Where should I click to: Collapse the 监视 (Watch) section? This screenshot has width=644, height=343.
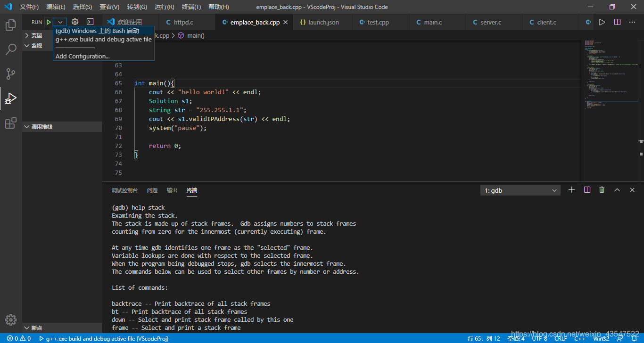coord(62,46)
